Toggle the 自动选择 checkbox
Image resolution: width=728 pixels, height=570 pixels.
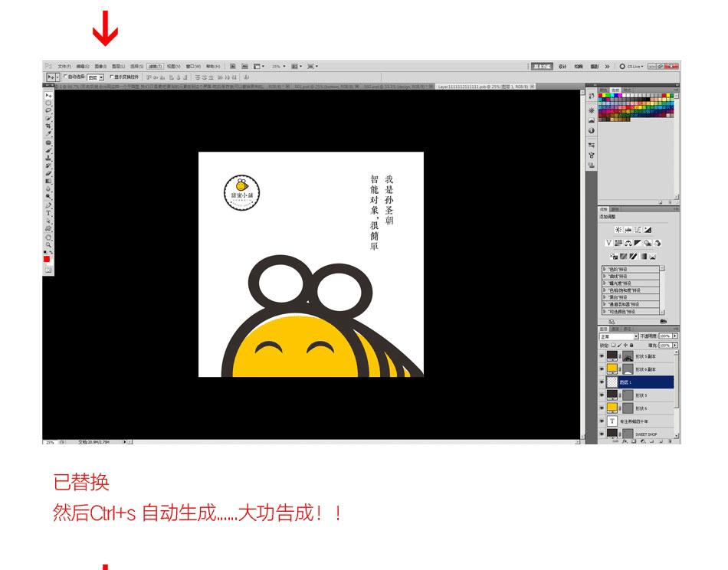click(65, 77)
